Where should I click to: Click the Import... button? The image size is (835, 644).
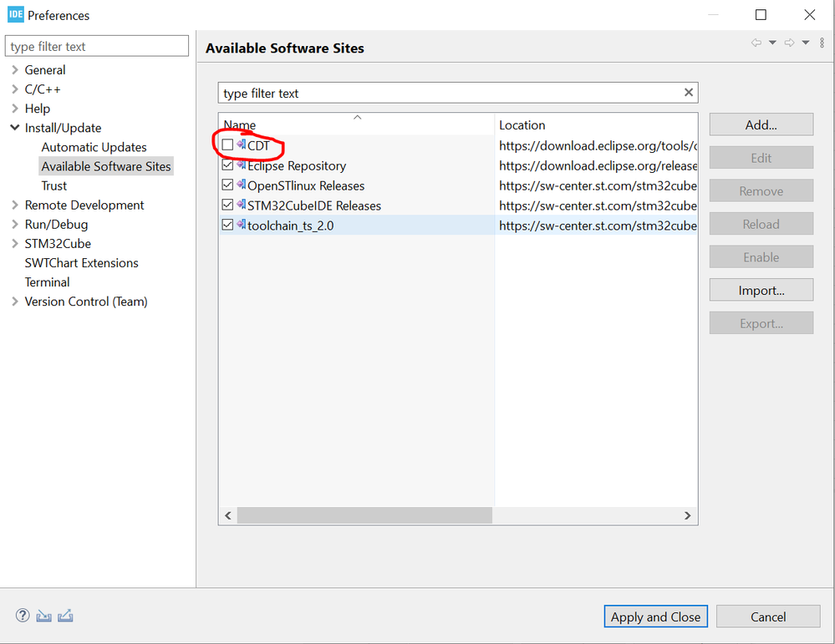click(761, 290)
